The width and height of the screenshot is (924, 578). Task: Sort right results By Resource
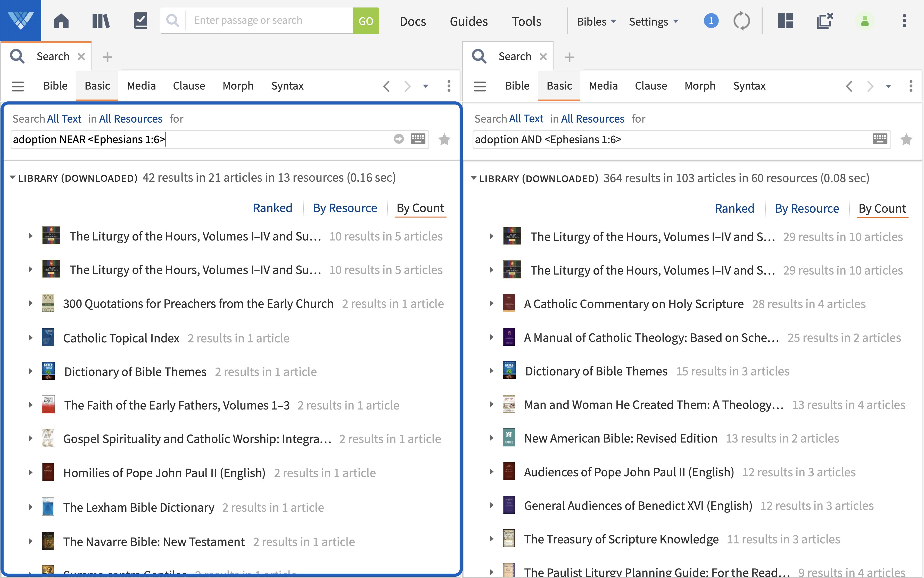tap(807, 208)
